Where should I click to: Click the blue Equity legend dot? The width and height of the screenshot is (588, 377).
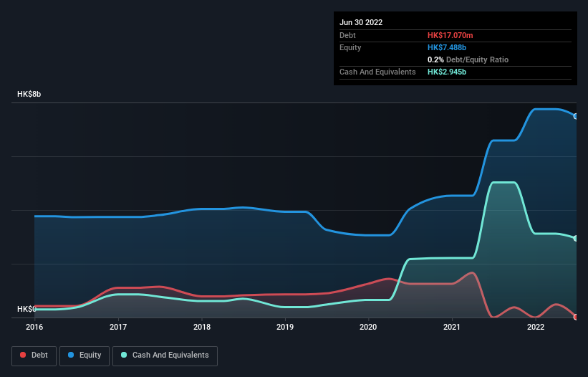pyautogui.click(x=71, y=355)
